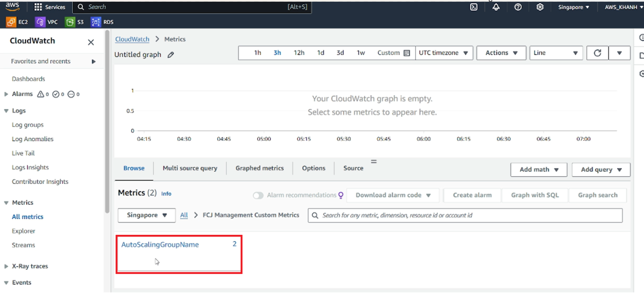Viewport: 644px width, 301px height.
Task: Click the Graph search button
Action: pyautogui.click(x=598, y=195)
